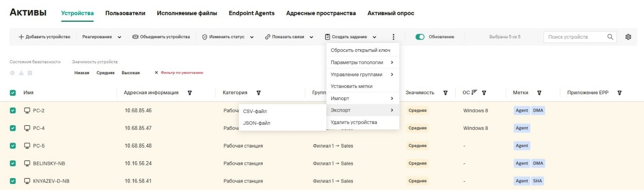Image resolution: width=644 pixels, height=194 pixels.
Task: Open the Изменить статус dropdown
Action: [228, 37]
